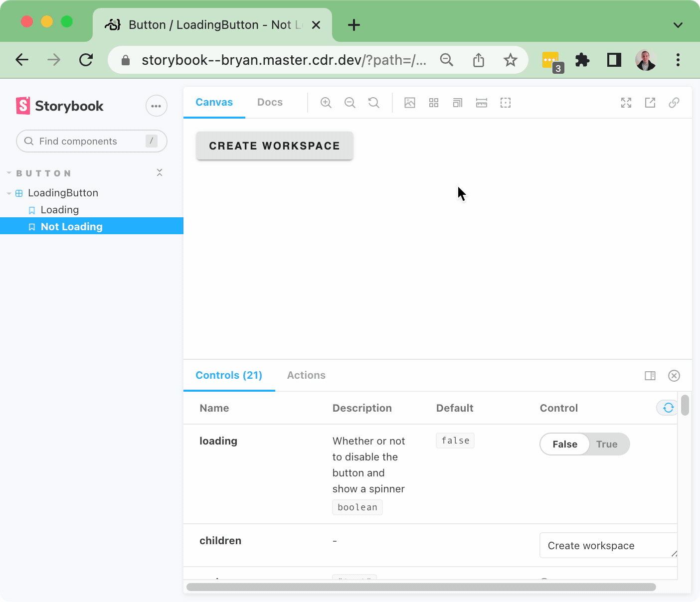
Task: Bookmark this page with the star
Action: pos(511,60)
